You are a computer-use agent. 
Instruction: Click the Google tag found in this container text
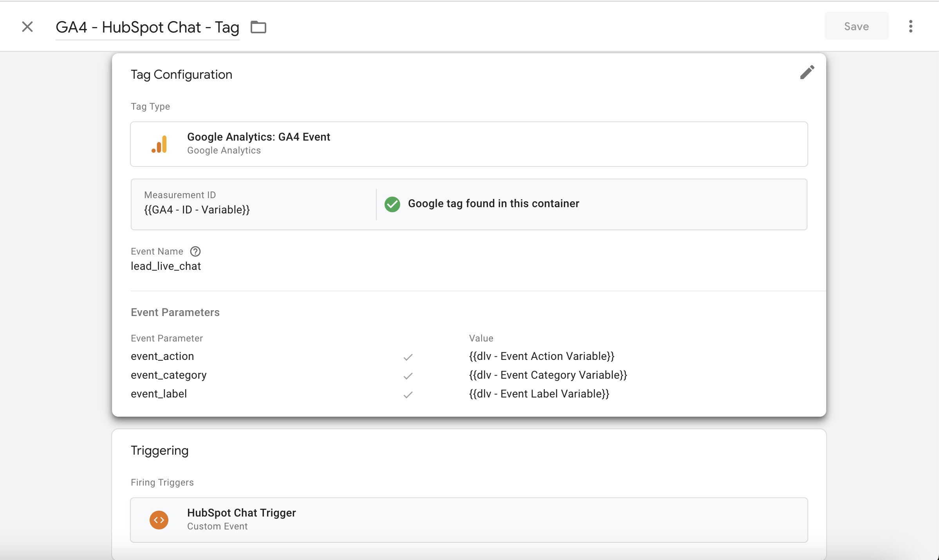[493, 204]
